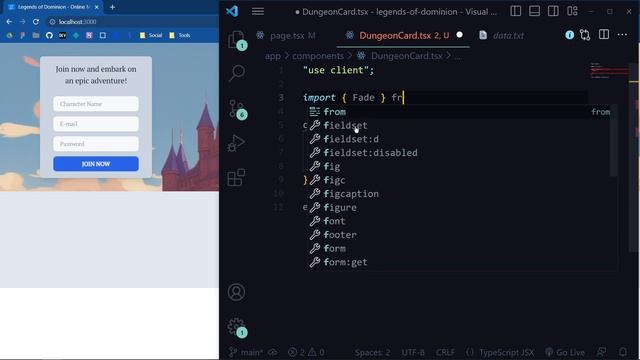This screenshot has height=360, width=640.
Task: Click the E-mail input field
Action: [x=96, y=124]
